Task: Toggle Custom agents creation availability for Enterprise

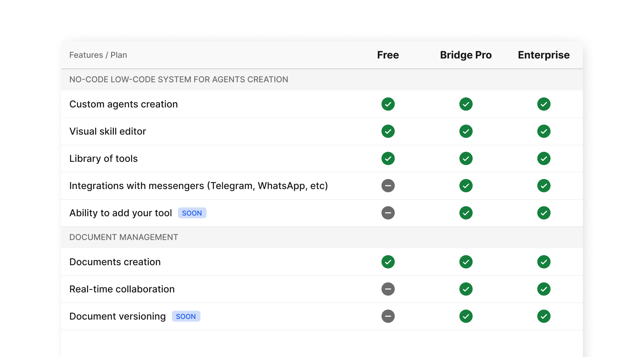Action: (544, 104)
